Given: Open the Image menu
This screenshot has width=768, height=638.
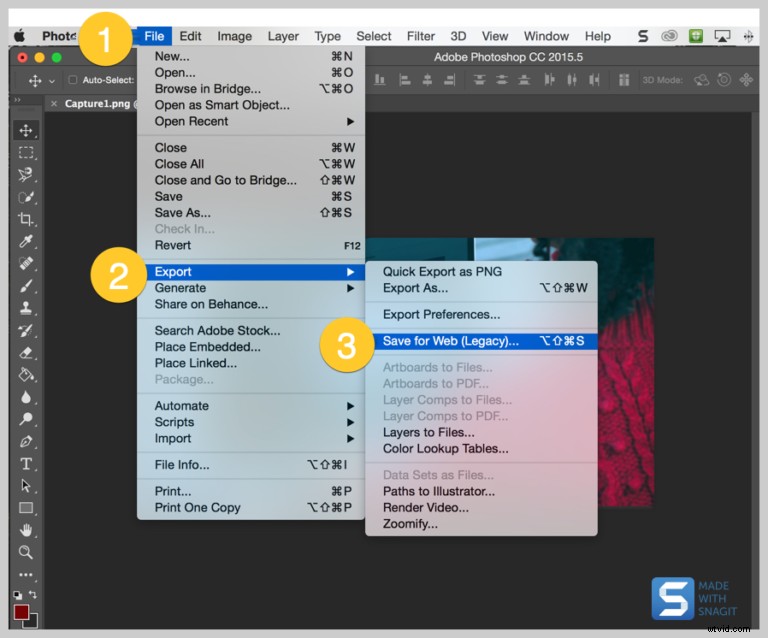Looking at the screenshot, I should click(234, 36).
